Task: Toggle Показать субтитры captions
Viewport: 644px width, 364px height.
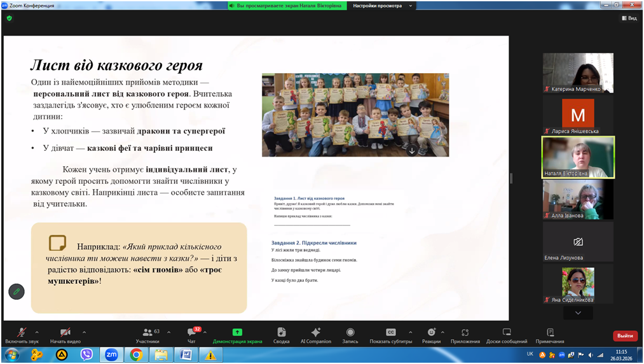Action: pos(391,335)
